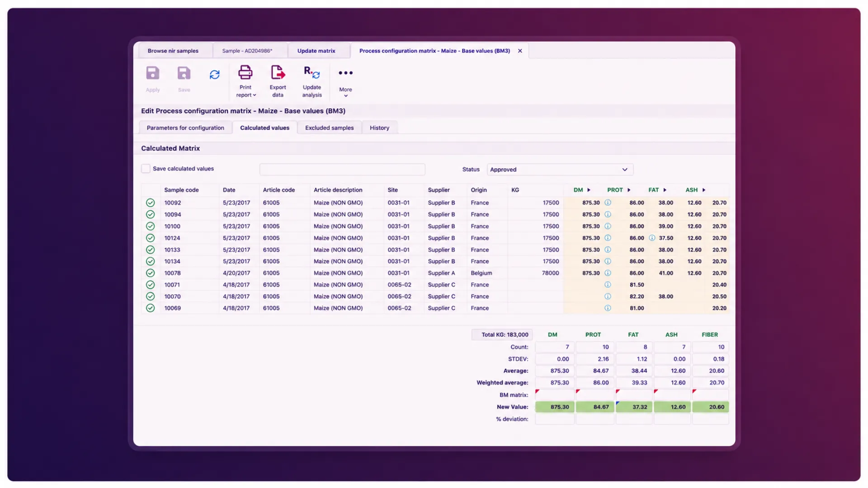The width and height of the screenshot is (868, 488).
Task: Click the empty field beside Save calculated values
Action: point(342,170)
